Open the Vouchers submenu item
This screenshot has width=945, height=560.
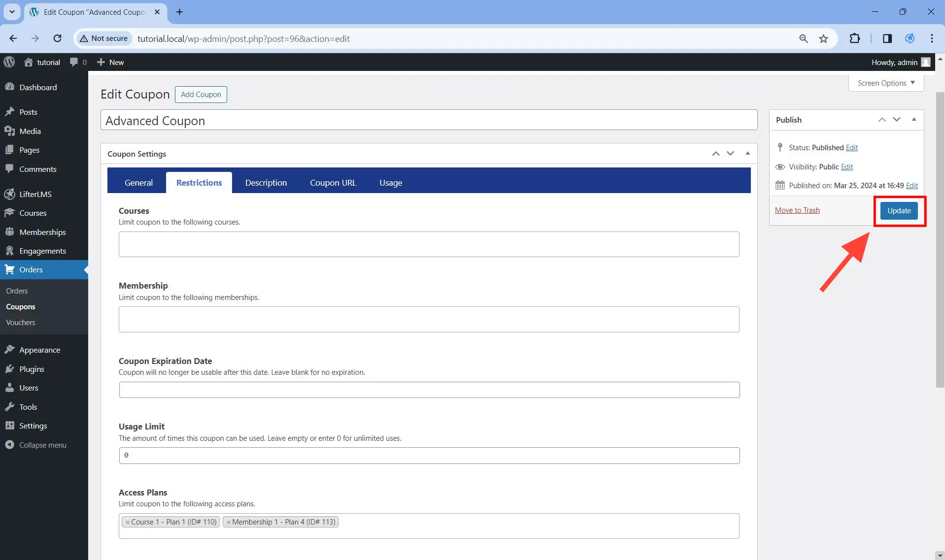click(x=21, y=322)
